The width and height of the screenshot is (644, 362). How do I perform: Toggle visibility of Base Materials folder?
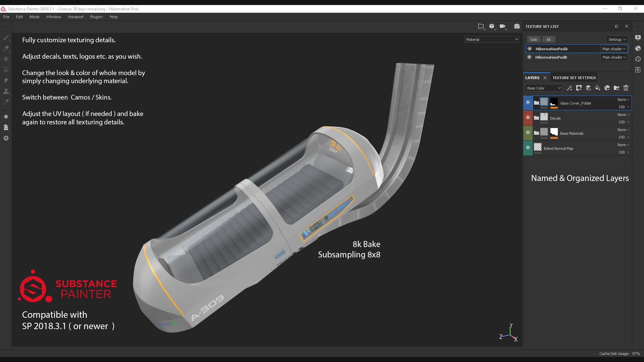coord(528,132)
